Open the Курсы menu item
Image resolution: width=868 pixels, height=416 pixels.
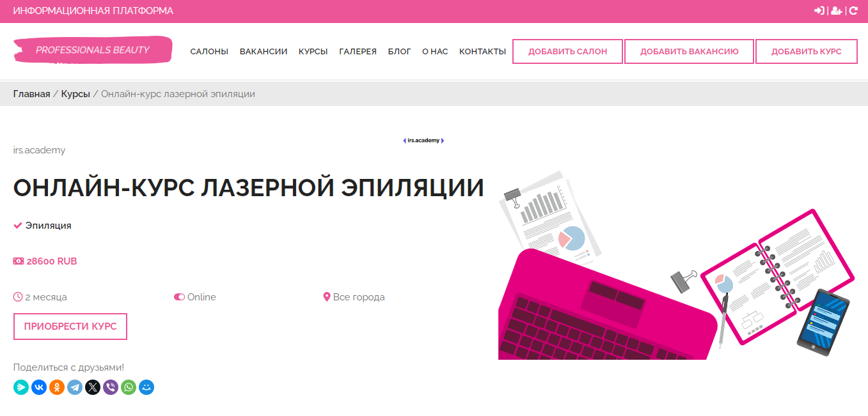click(x=313, y=51)
